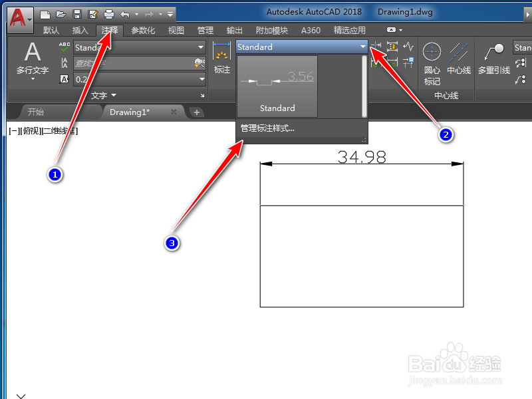
Task: Click the add leader icon
Action: [x=521, y=63]
